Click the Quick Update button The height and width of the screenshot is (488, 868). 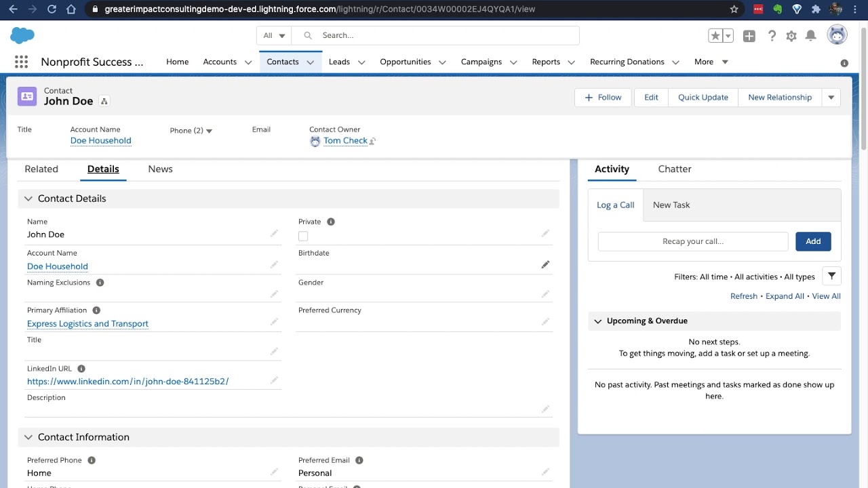(703, 98)
